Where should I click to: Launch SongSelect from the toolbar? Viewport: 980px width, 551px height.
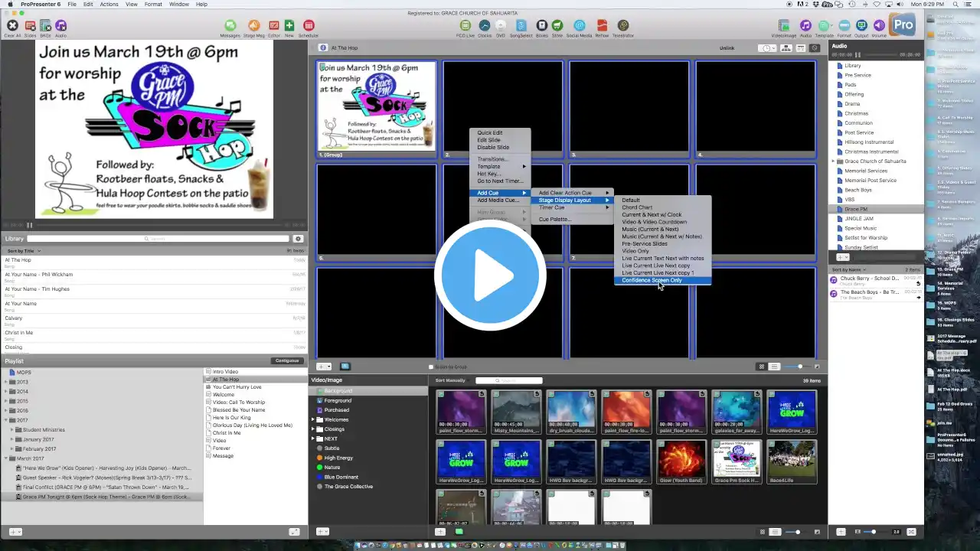tap(521, 28)
